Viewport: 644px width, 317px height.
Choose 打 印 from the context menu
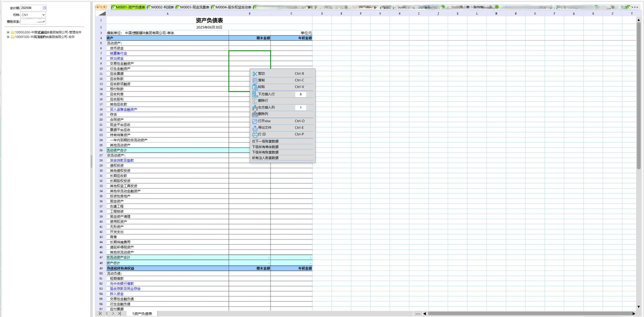(x=262, y=134)
